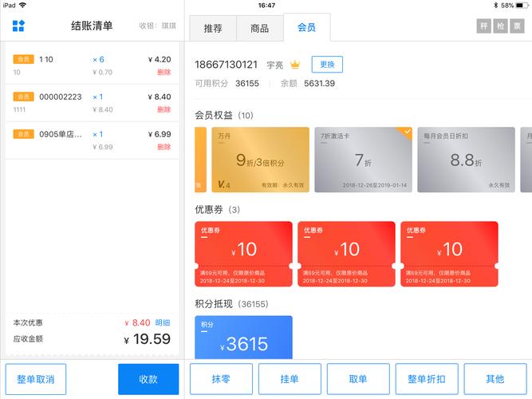Viewport: 532px width, 399px height.
Task: Tap the 会员 tag on item 000002223
Action: coord(23,97)
